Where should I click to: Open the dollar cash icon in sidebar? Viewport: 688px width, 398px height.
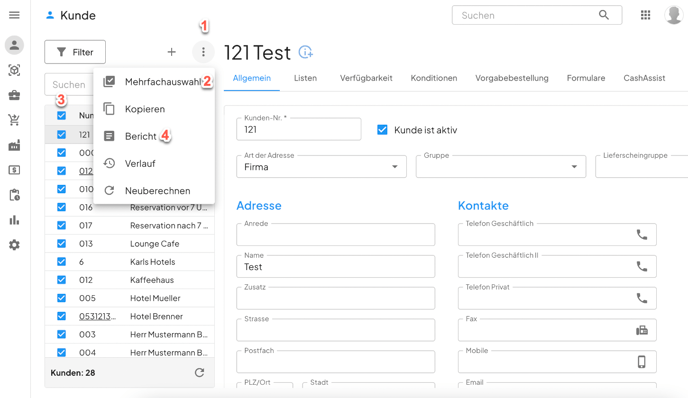(x=14, y=170)
